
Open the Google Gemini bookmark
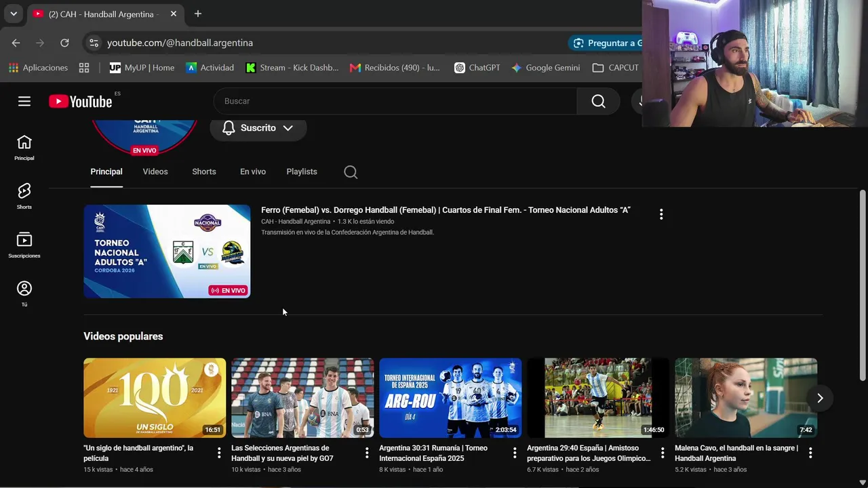click(x=546, y=68)
